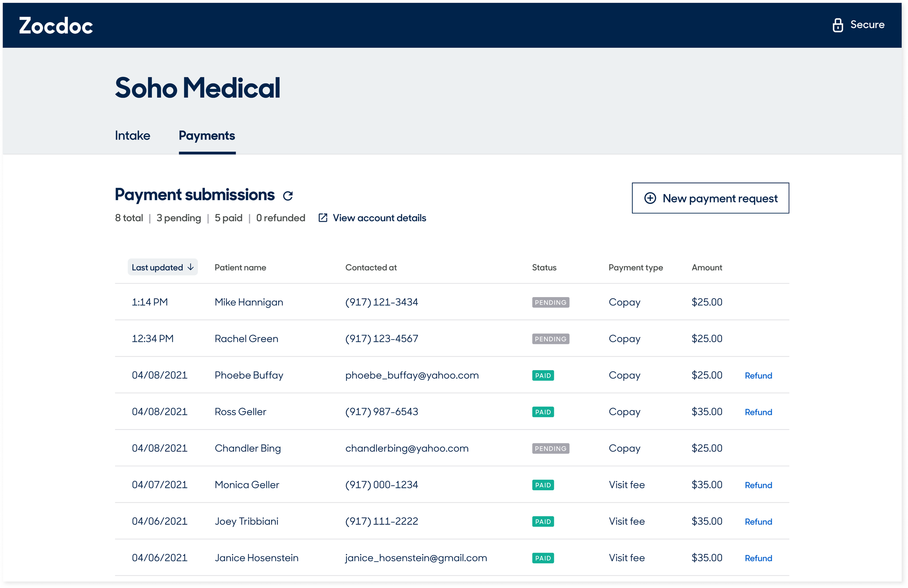Click the Zocdoc logo

pyautogui.click(x=56, y=26)
